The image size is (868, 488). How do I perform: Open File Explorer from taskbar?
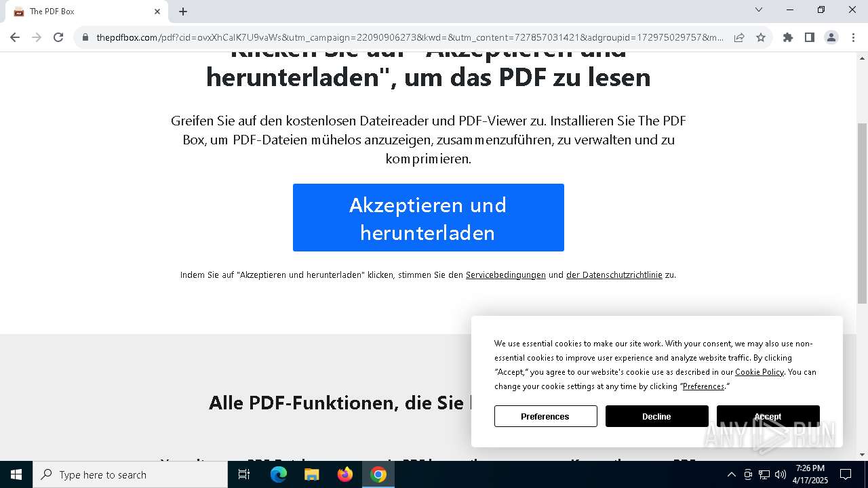tap(312, 474)
